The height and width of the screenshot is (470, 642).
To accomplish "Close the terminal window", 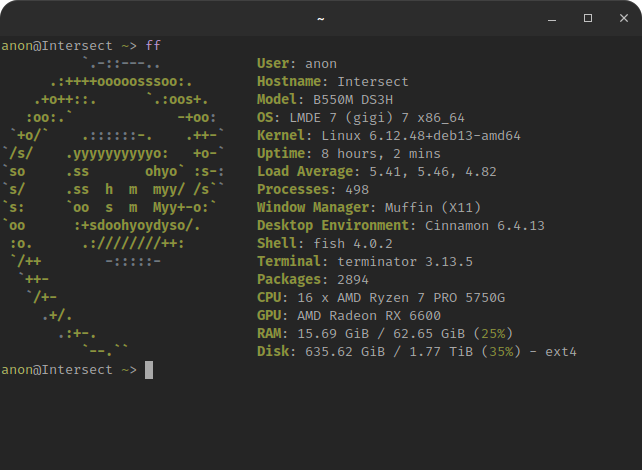I will [x=624, y=18].
